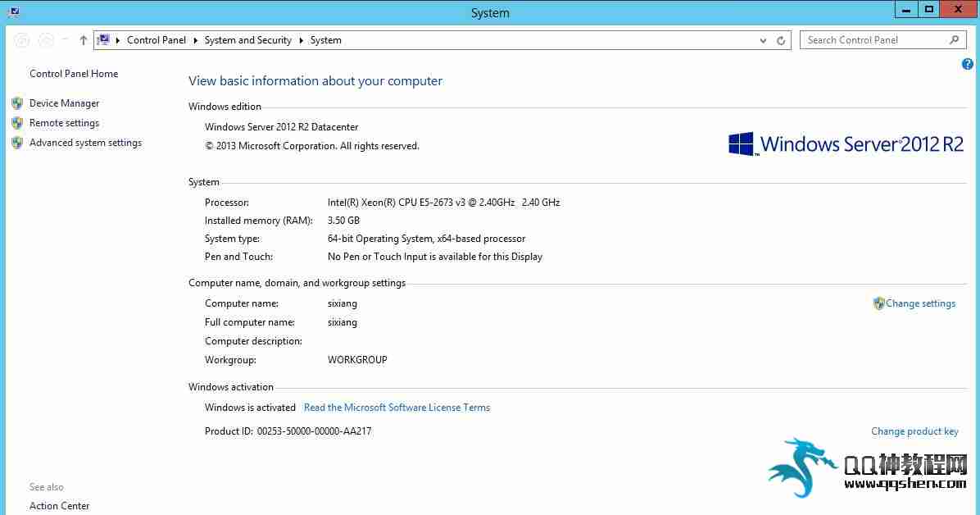This screenshot has width=980, height=515.
Task: Expand arrow after System and Security breadcrumb
Action: click(302, 40)
